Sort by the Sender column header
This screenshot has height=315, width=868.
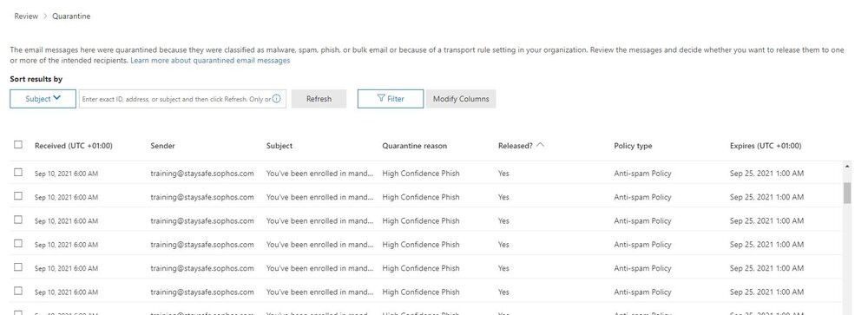pos(163,146)
